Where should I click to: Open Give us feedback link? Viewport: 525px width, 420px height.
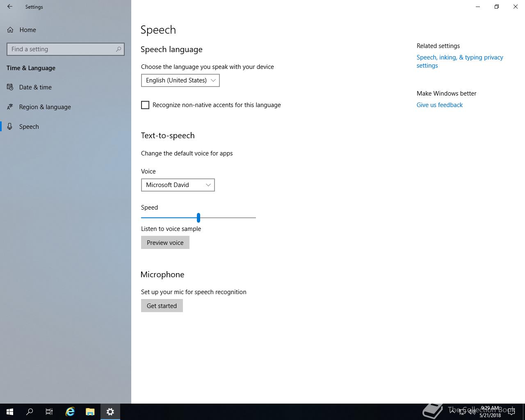point(440,105)
